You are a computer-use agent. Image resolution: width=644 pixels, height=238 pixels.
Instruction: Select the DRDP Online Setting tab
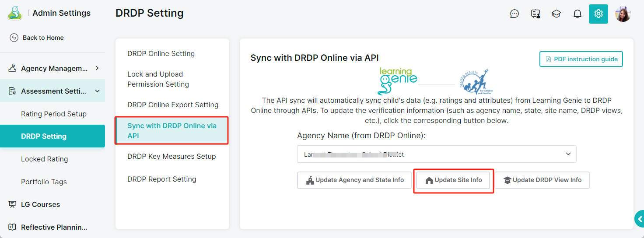pyautogui.click(x=161, y=53)
